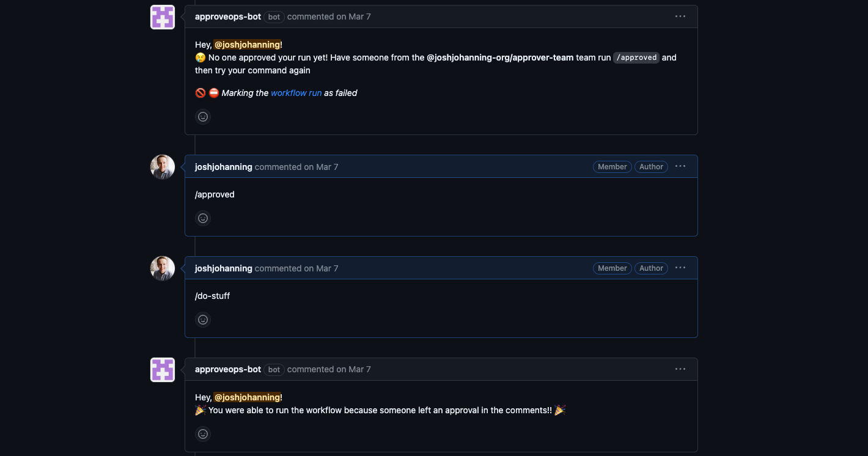
Task: Click Member badge on /approved comment
Action: tap(612, 167)
